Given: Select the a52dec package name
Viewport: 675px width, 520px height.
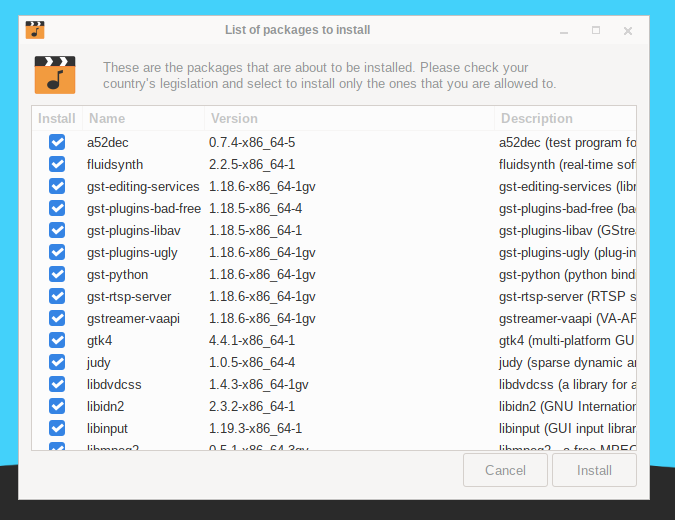Looking at the screenshot, I should [x=108, y=142].
